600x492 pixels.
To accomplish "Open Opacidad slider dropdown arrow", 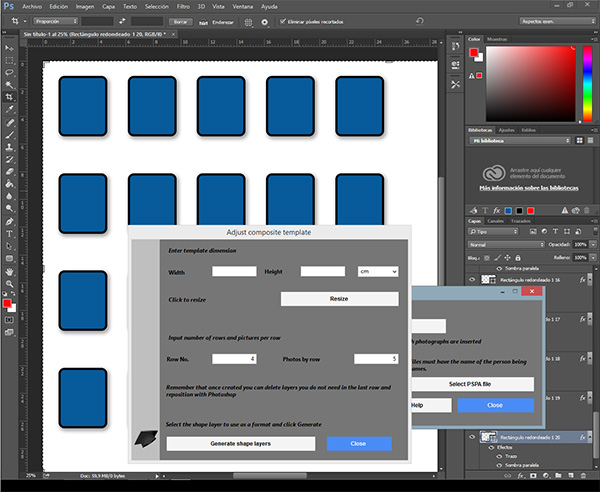I will (x=593, y=244).
